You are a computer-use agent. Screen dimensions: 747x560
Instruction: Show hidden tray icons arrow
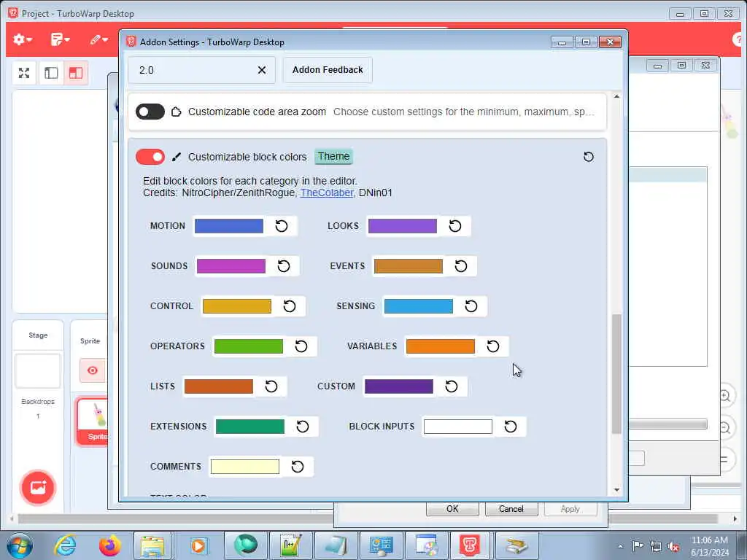[620, 546]
